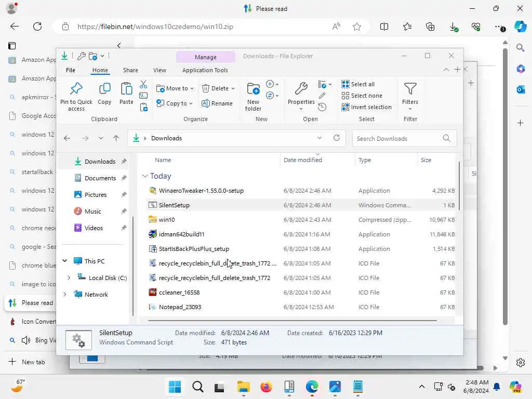Image resolution: width=532 pixels, height=399 pixels.
Task: Minimize the ribbon chevron
Action: [446, 70]
